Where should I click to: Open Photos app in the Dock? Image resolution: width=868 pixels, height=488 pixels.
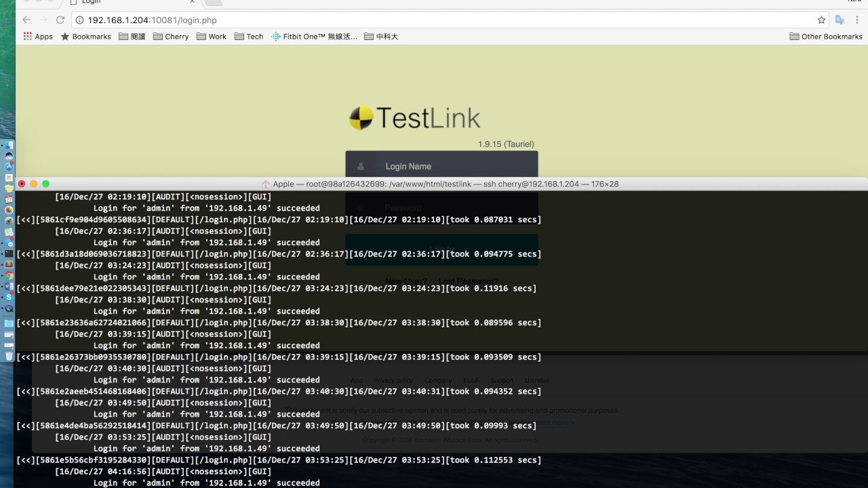[x=9, y=209]
